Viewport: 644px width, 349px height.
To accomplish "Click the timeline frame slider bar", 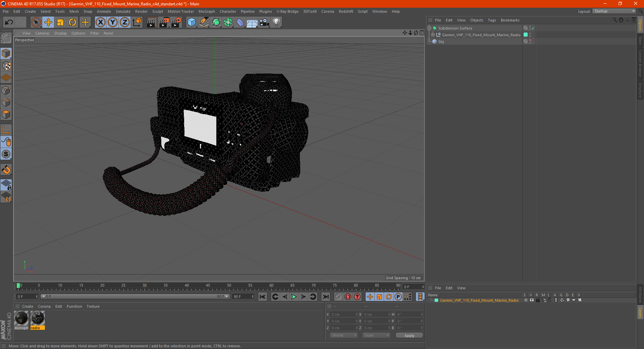I will click(x=135, y=296).
